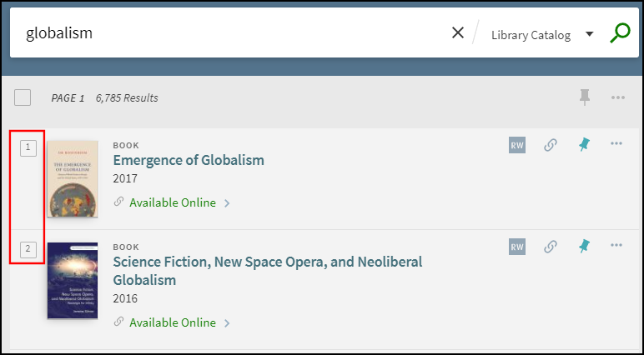Click permalink icon for Science Fiction book
Viewport: 644px width, 355px height.
pos(551,247)
